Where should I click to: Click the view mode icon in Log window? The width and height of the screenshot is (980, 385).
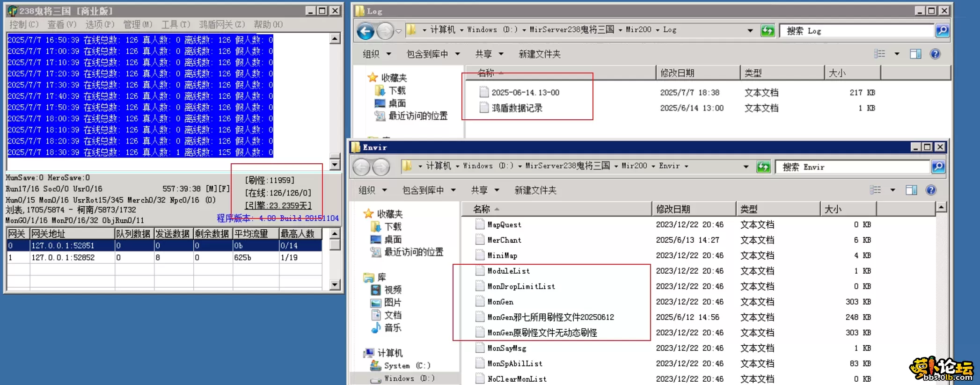879,54
